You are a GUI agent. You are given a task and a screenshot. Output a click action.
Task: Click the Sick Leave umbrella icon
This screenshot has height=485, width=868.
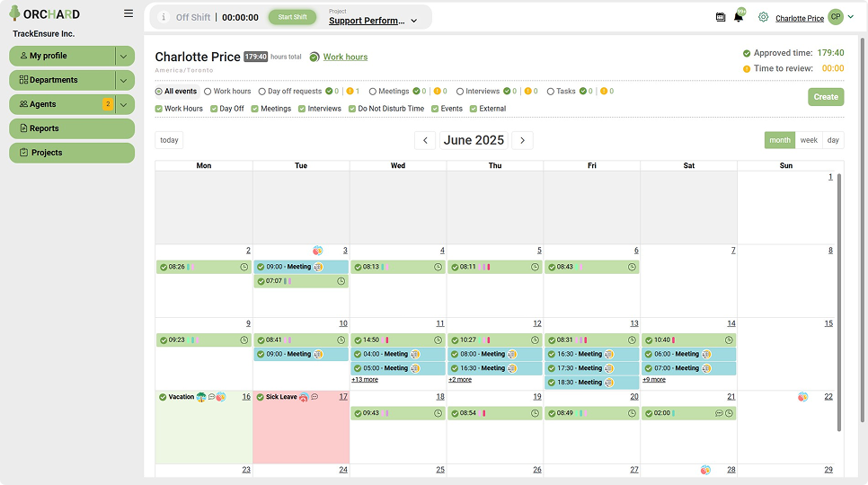coord(304,397)
